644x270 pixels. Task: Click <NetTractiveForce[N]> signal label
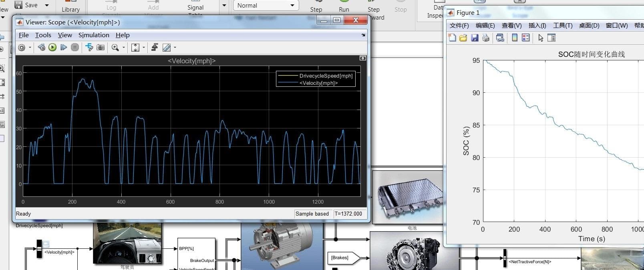click(530, 262)
